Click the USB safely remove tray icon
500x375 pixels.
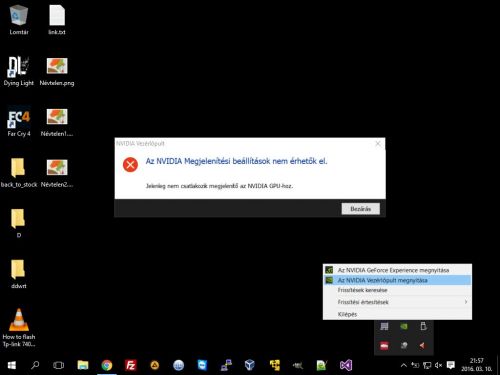tap(423, 326)
